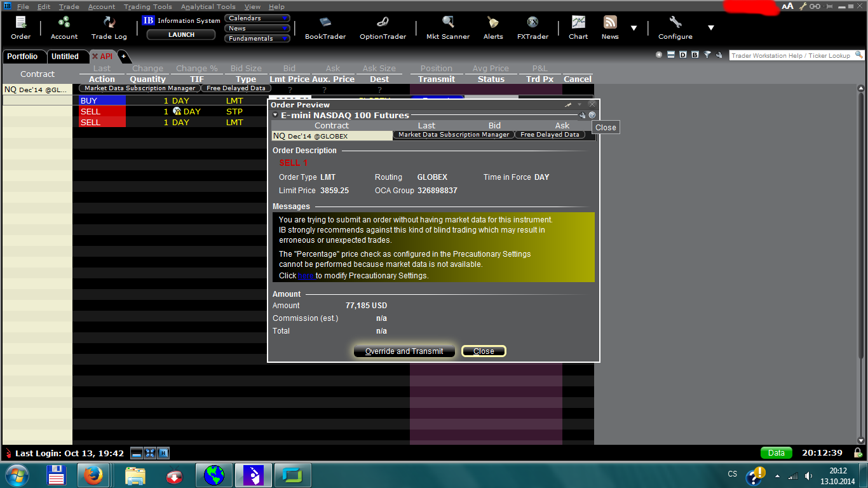
Task: Click Free Delayed Data in Order Preview
Action: tap(550, 135)
